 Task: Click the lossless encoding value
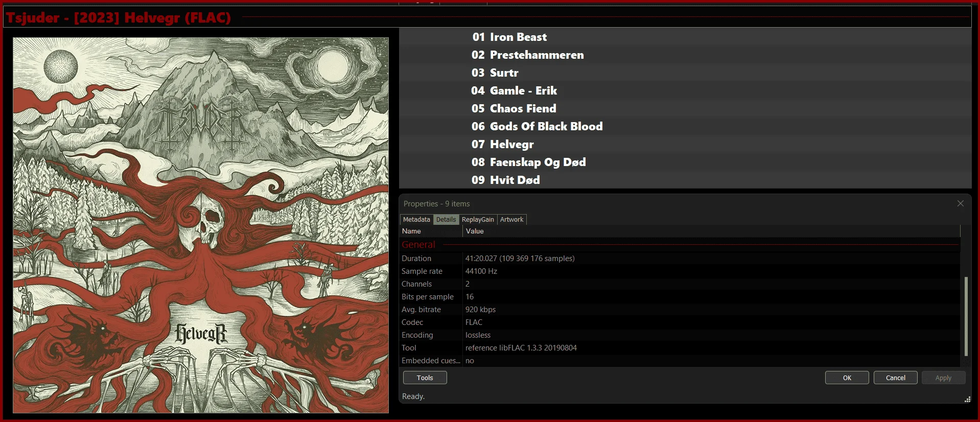tap(478, 335)
